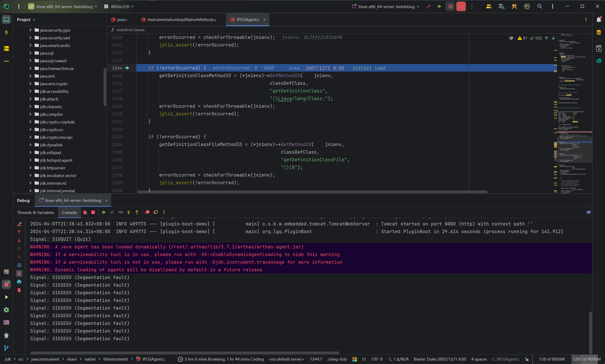Viewport: 605px width, 364px height.
Task: Toggle read-only lock in status bar
Action: [x=527, y=359]
